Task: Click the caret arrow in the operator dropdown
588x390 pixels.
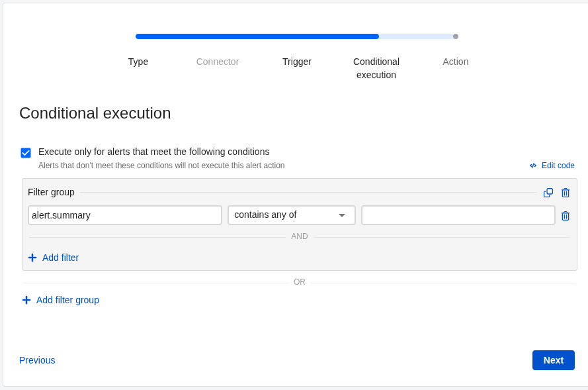Action: click(x=342, y=215)
